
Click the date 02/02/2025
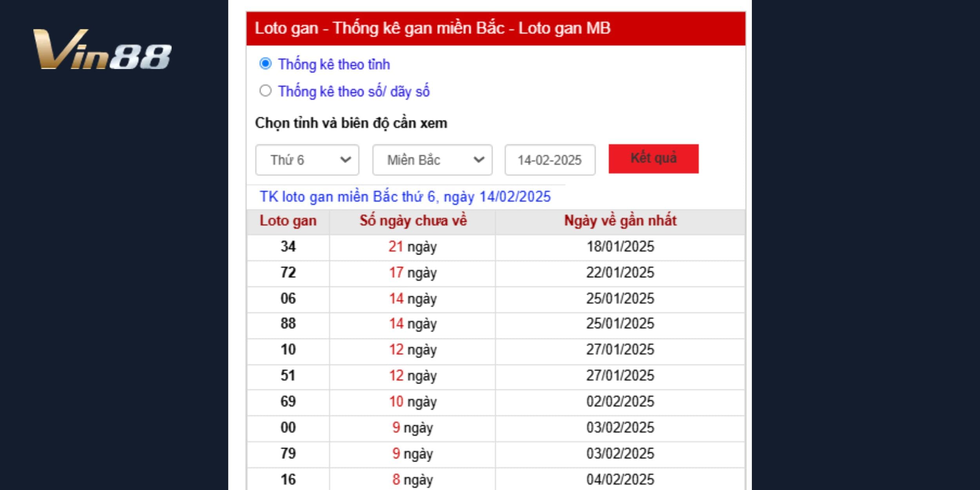tap(621, 401)
